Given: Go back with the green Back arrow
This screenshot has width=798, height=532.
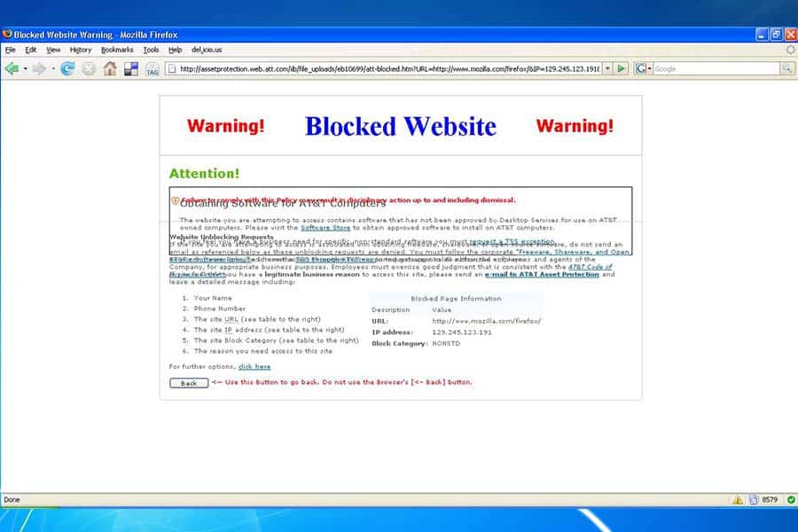Looking at the screenshot, I should coord(12,69).
